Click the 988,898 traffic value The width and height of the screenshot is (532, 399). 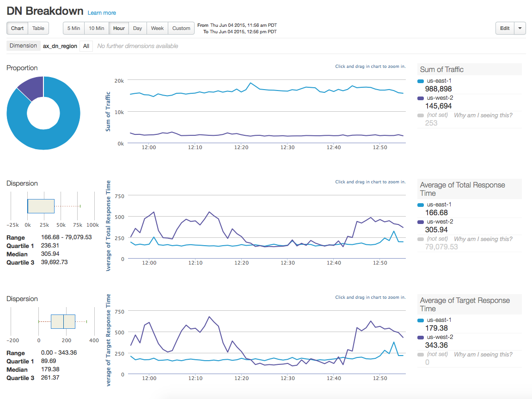click(x=438, y=89)
